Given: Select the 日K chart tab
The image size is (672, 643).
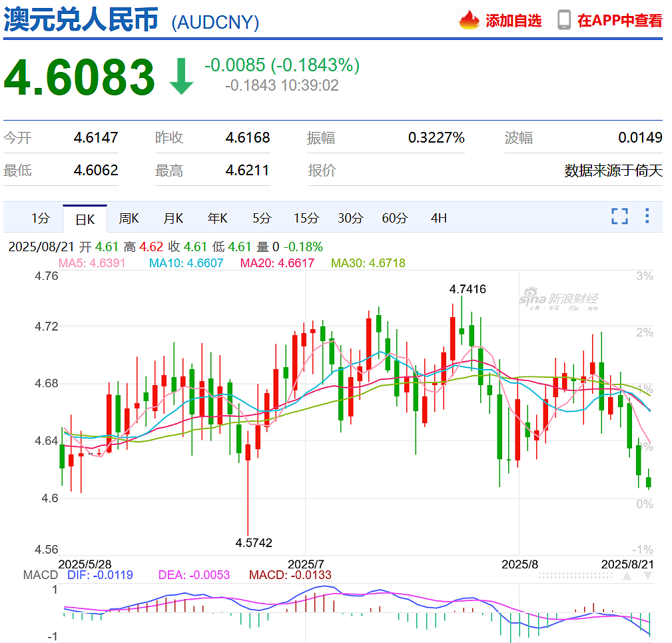Looking at the screenshot, I should click(85, 219).
